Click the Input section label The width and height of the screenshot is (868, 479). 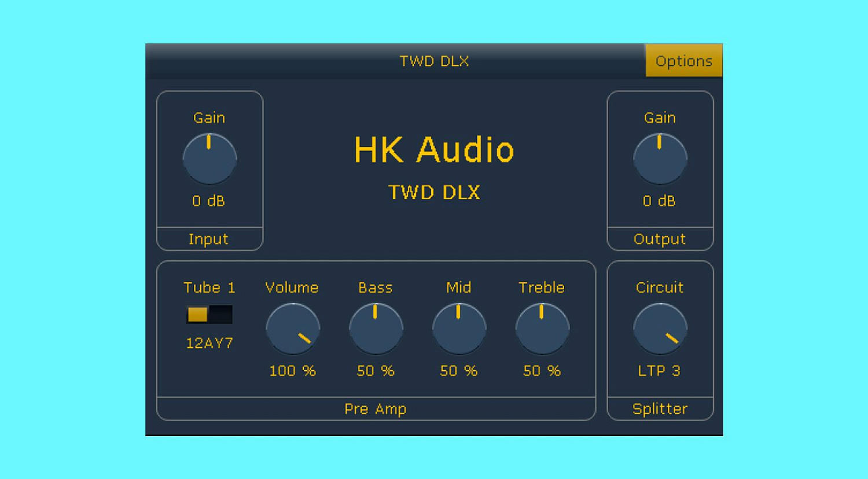pyautogui.click(x=208, y=239)
